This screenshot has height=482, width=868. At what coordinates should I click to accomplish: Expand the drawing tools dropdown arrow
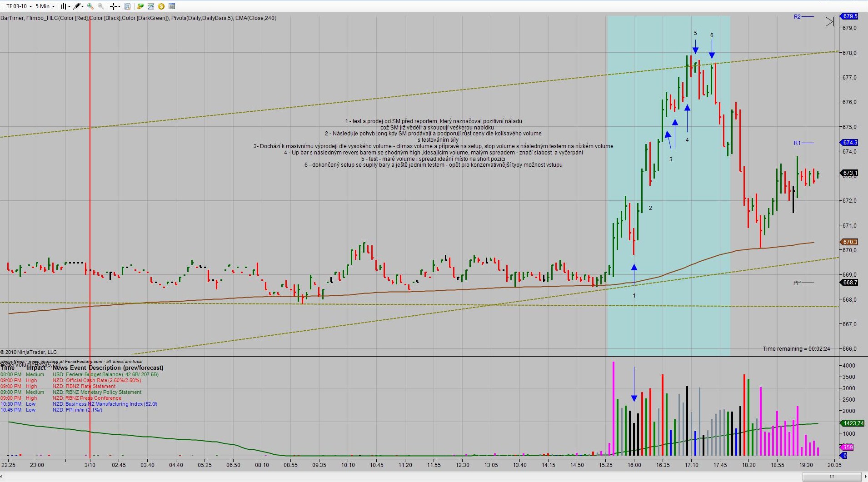(x=83, y=6)
